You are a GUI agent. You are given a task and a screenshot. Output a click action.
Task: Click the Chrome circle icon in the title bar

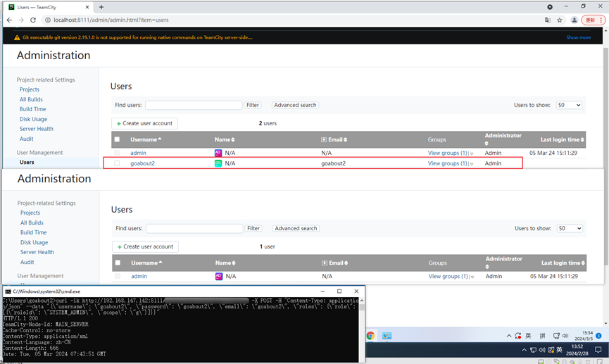[550, 7]
